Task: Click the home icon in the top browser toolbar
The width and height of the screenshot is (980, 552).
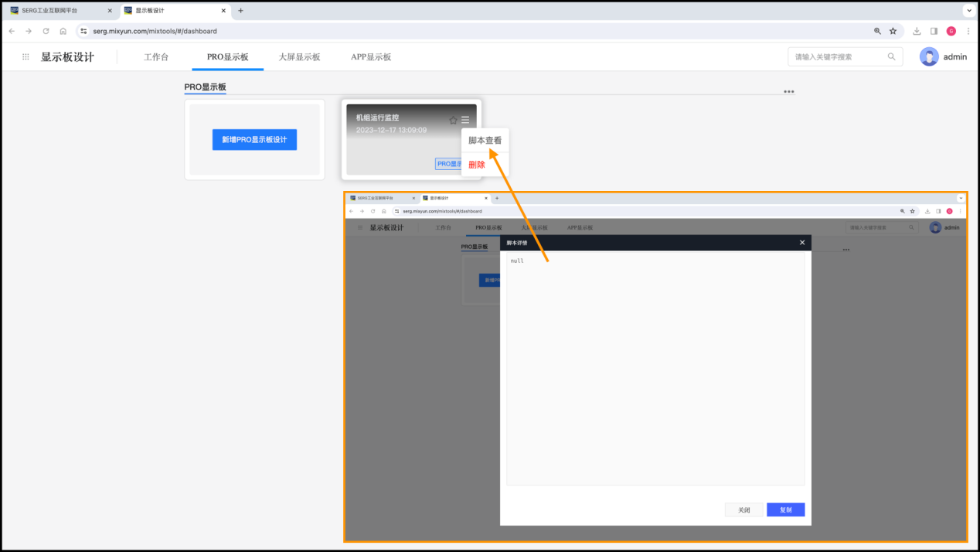Action: point(63,31)
